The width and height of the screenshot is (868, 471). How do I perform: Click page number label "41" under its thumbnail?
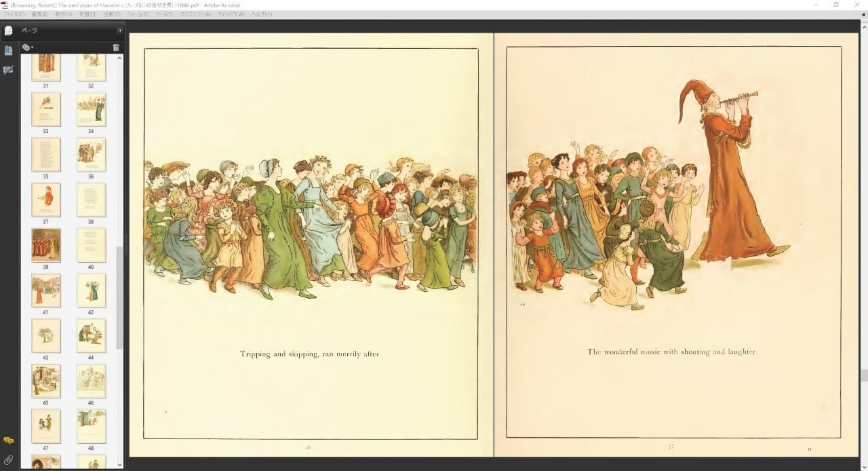click(45, 312)
